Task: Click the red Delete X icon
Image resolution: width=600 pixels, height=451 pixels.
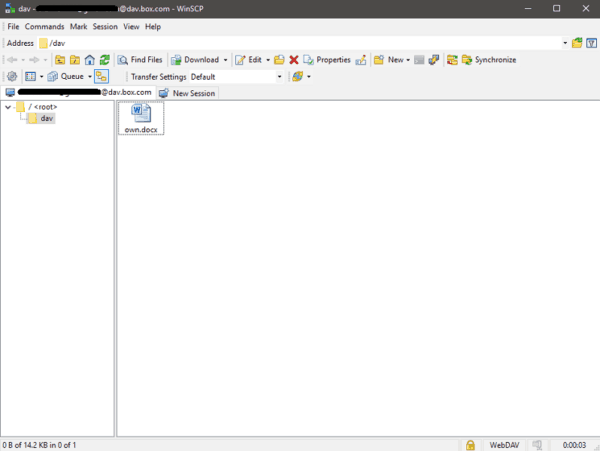Action: pyautogui.click(x=294, y=60)
